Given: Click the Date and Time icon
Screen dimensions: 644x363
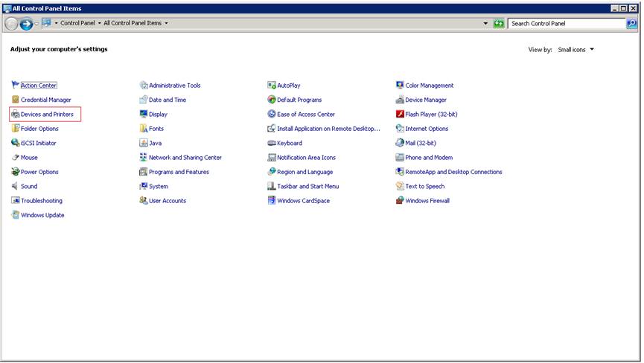Looking at the screenshot, I should [144, 99].
